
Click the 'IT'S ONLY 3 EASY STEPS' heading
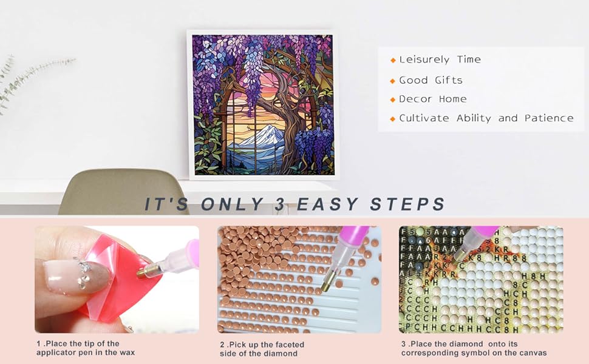coord(295,204)
